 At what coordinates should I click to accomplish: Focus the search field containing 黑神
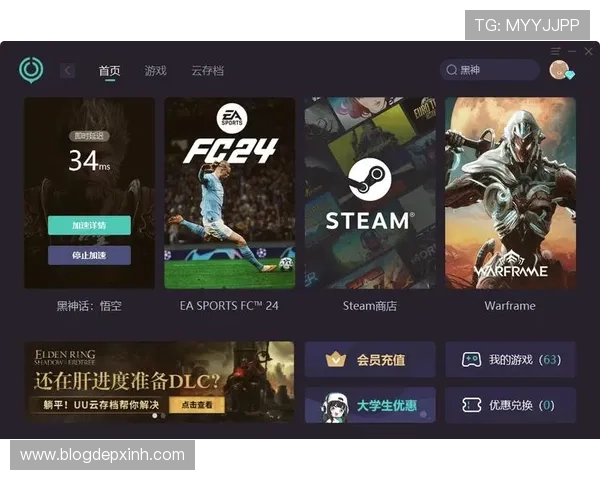pos(490,70)
